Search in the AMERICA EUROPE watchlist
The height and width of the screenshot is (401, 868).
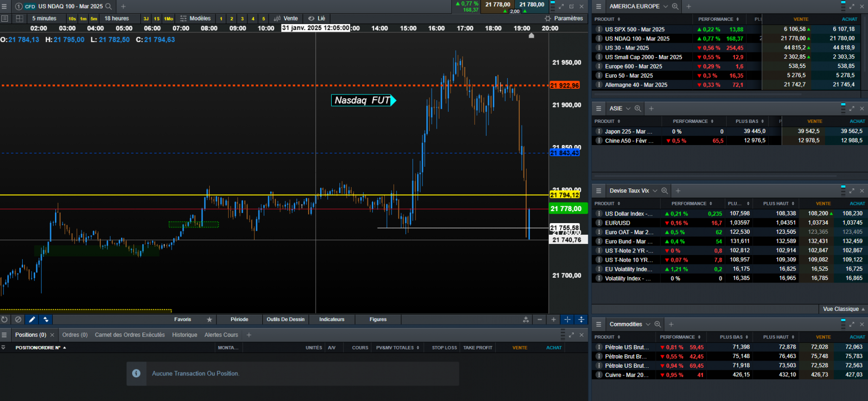click(x=675, y=6)
